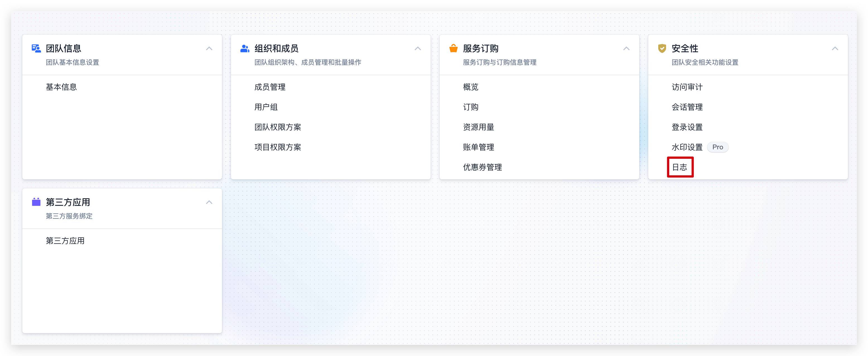Click subtitle 团队组织架构、成员管理和批量操作
The image size is (868, 356).
coord(308,62)
